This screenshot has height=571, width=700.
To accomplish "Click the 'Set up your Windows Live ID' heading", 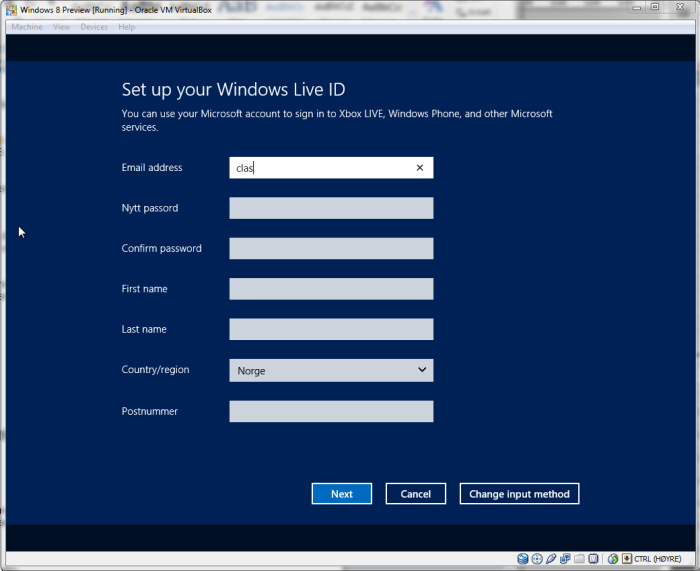I will (x=233, y=90).
